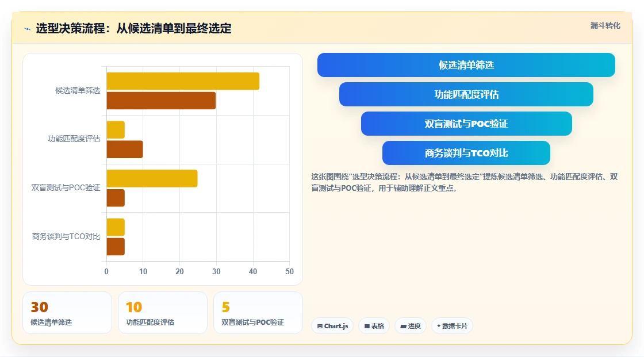Screen dimensions: 644x357
Task: Click the brown bar for 功能匹配度评估
Action: 125,149
